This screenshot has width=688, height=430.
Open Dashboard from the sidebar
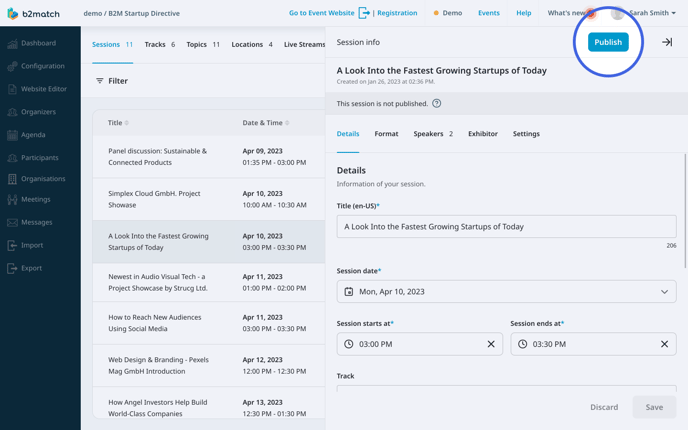pos(38,43)
